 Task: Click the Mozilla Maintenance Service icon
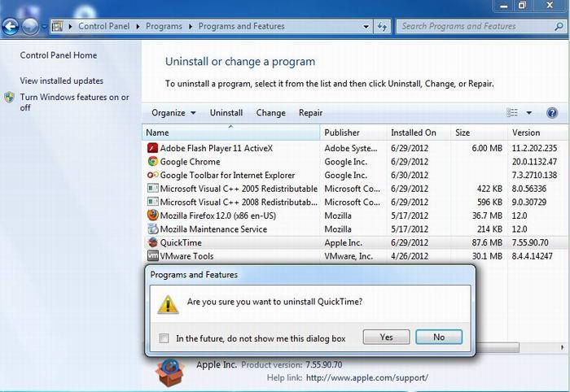153,229
